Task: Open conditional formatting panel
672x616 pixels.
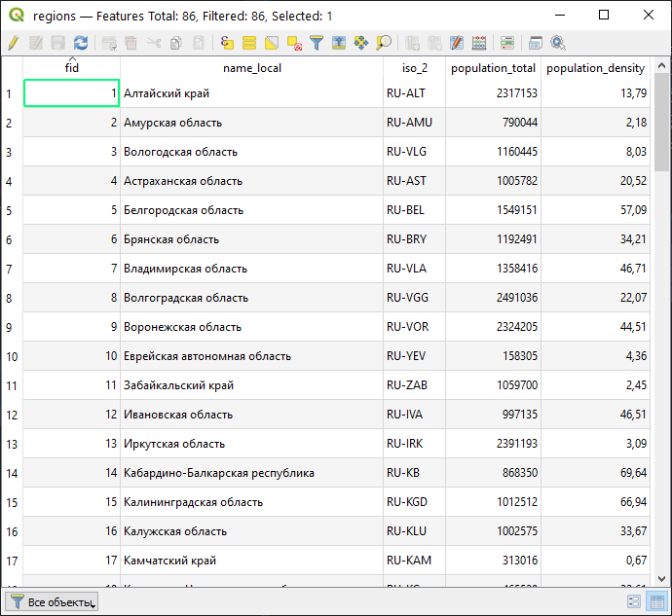Action: pyautogui.click(x=507, y=43)
